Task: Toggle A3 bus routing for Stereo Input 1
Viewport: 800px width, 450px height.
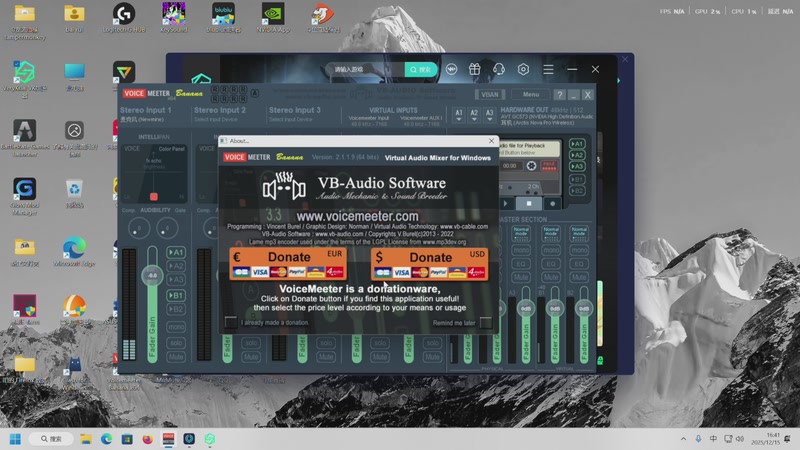Action: click(176, 280)
